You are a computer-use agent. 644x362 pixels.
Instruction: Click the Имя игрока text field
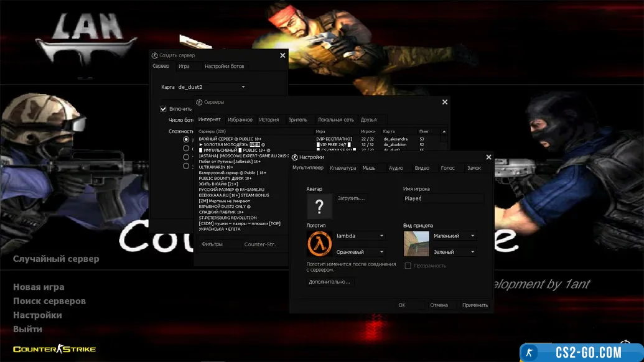point(442,198)
